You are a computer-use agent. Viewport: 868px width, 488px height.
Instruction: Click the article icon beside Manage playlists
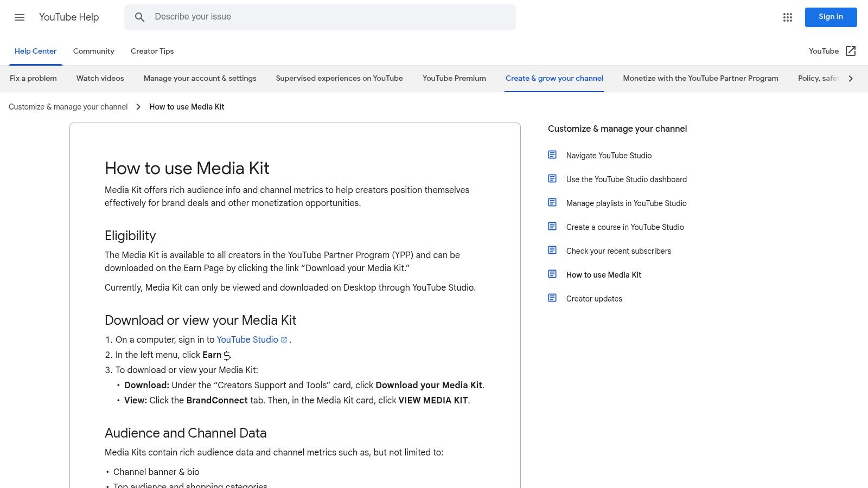click(x=552, y=202)
